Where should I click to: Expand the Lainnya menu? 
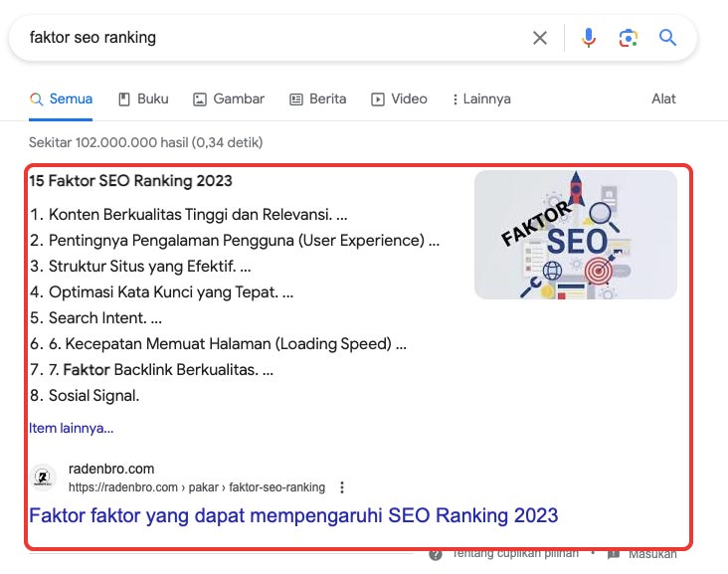click(481, 98)
